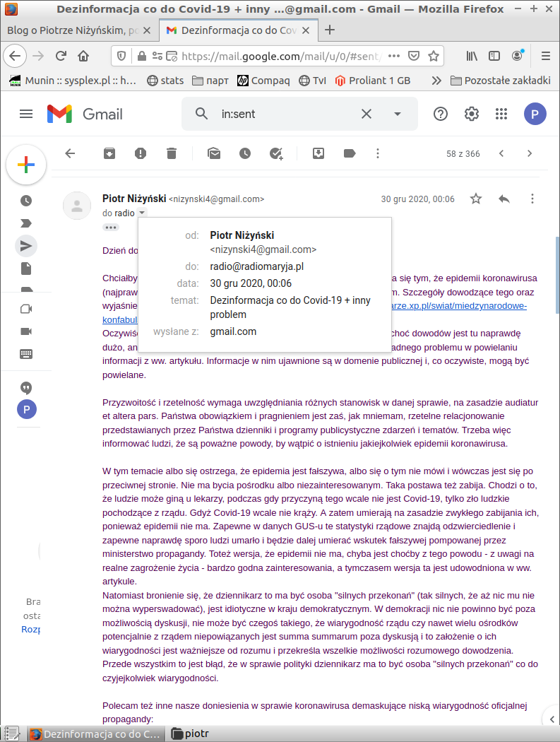
Task: Go back to the sent mail list
Action: point(70,153)
